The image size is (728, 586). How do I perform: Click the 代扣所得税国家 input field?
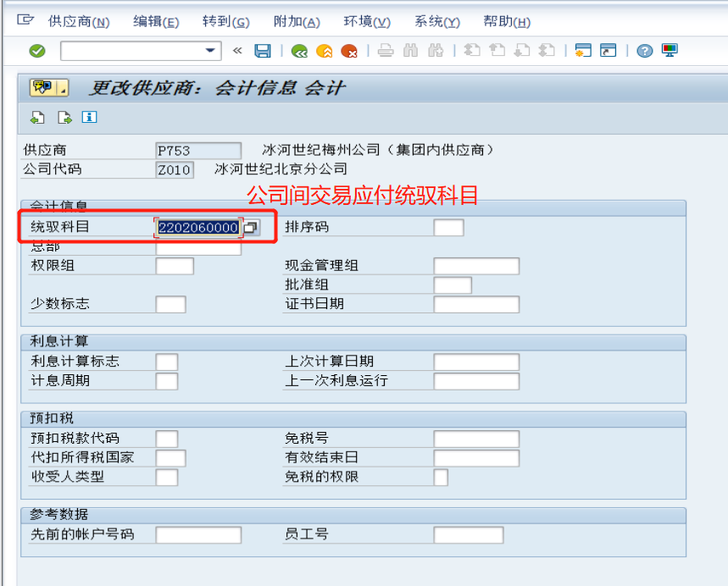coord(171,458)
